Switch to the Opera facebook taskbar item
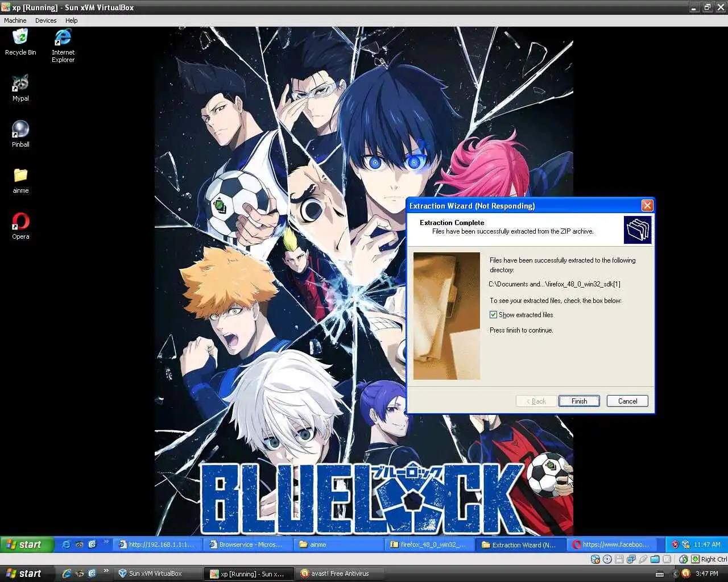Image resolution: width=728 pixels, height=582 pixels. [x=611, y=544]
